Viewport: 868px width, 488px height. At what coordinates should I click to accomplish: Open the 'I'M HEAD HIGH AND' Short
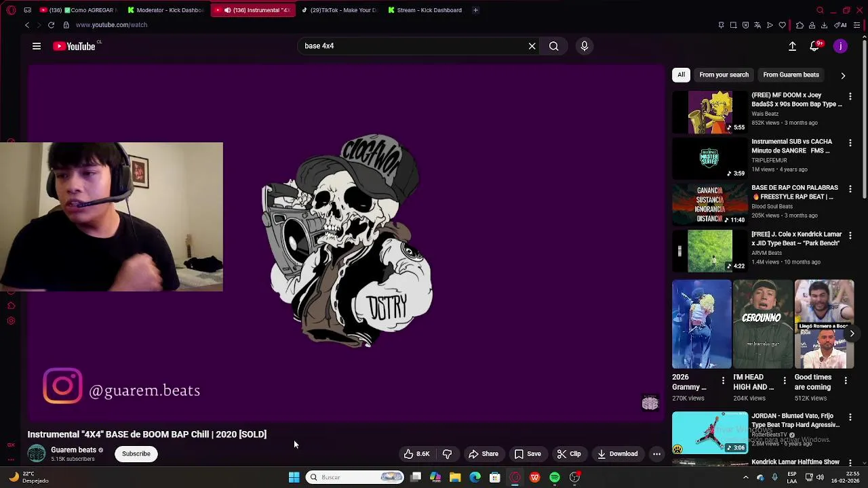(x=763, y=325)
